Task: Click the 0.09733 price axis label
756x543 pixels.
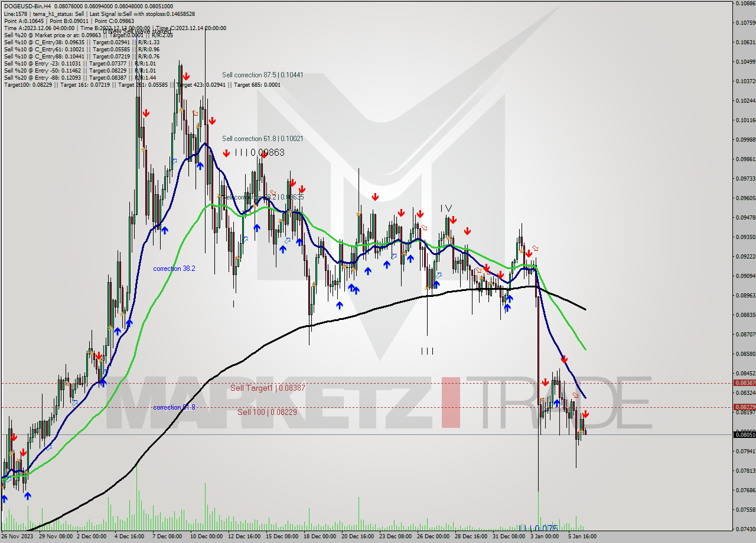Action: coord(745,178)
